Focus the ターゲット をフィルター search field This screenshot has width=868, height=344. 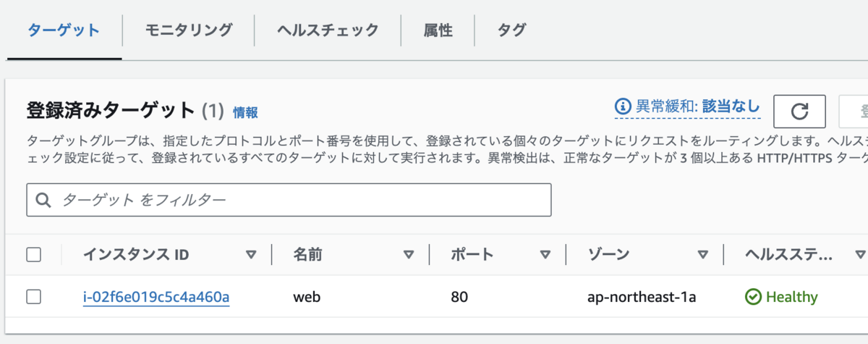(289, 200)
